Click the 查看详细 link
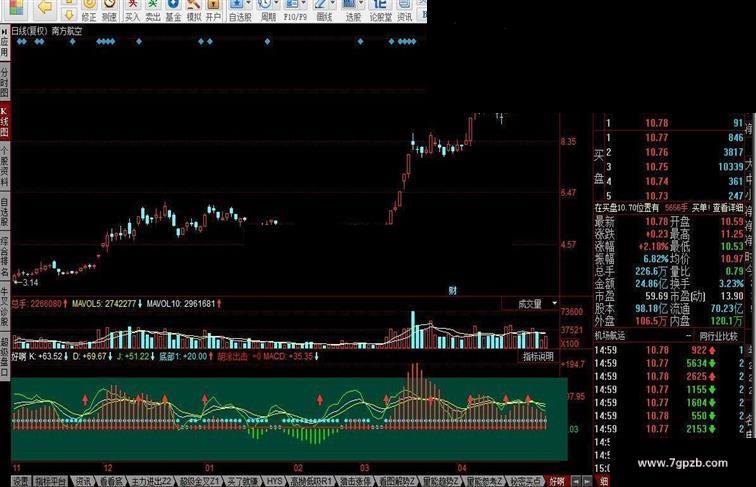The width and height of the screenshot is (756, 487). (x=728, y=208)
